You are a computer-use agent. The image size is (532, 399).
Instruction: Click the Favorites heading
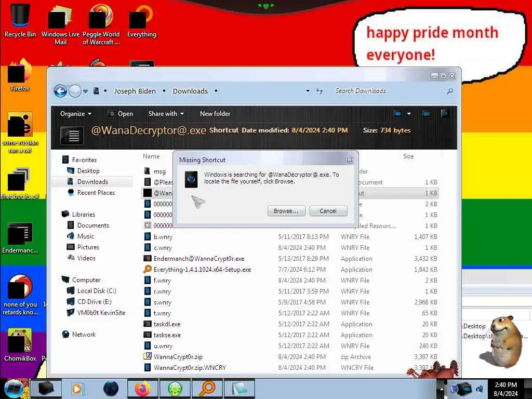[x=84, y=160]
